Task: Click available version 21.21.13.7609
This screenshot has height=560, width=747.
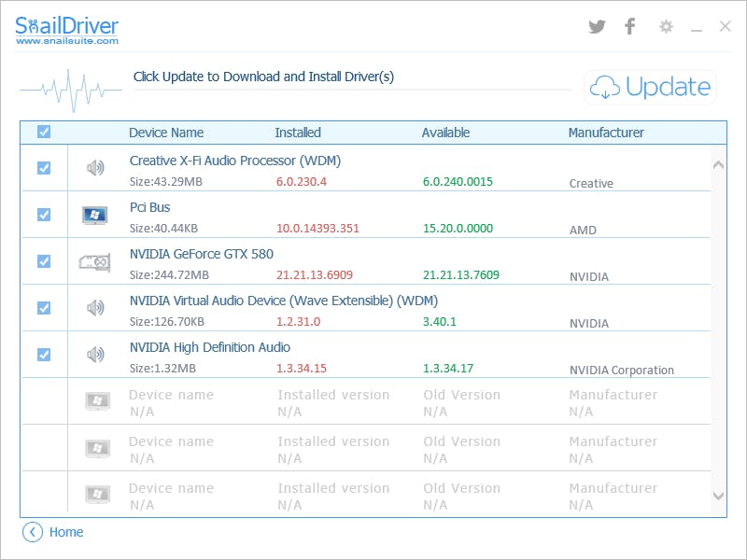Action: (x=461, y=274)
